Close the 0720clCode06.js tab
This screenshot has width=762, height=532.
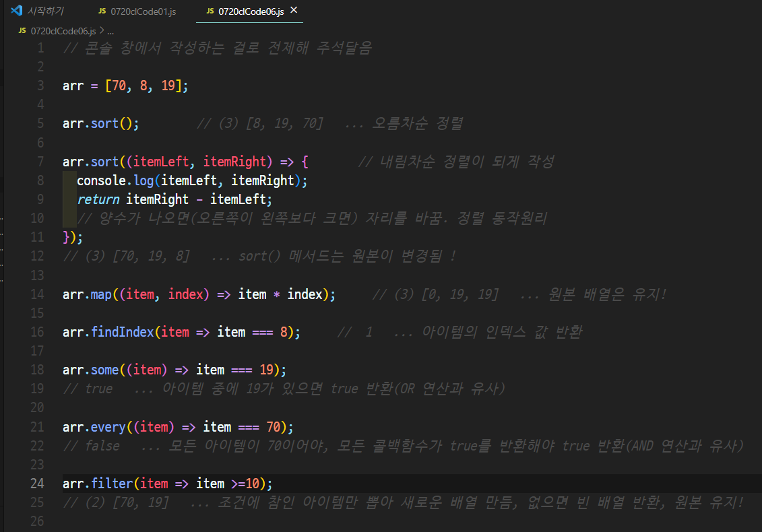click(294, 10)
